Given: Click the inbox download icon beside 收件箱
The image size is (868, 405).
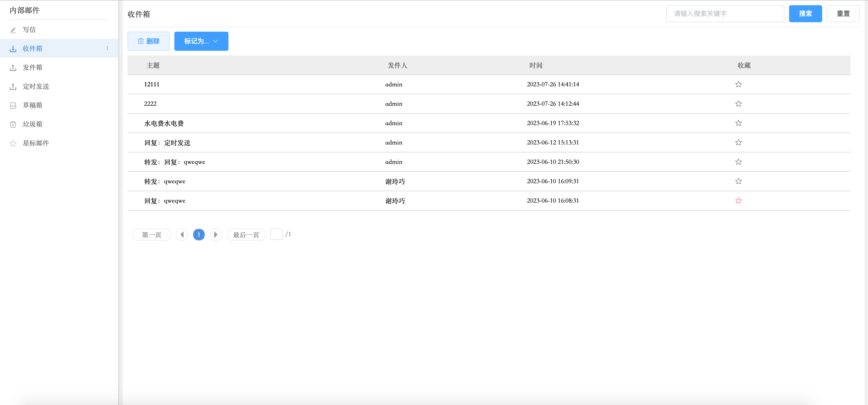Looking at the screenshot, I should [13, 49].
